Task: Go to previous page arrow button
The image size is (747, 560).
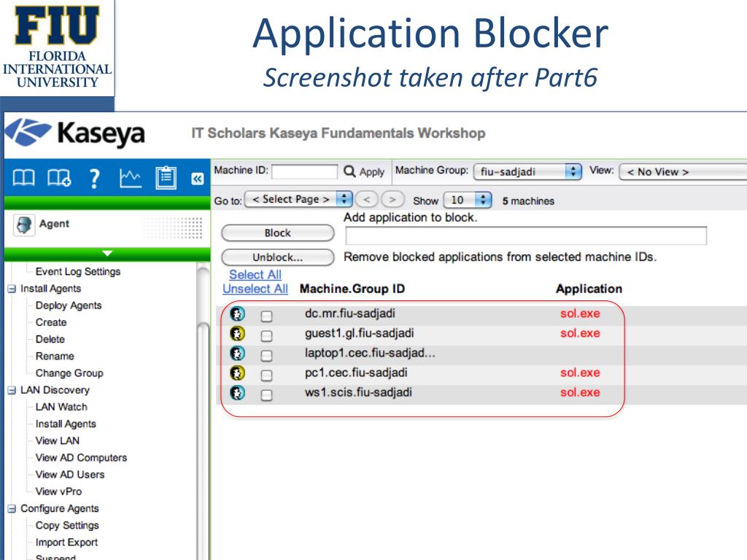Action: [x=367, y=200]
